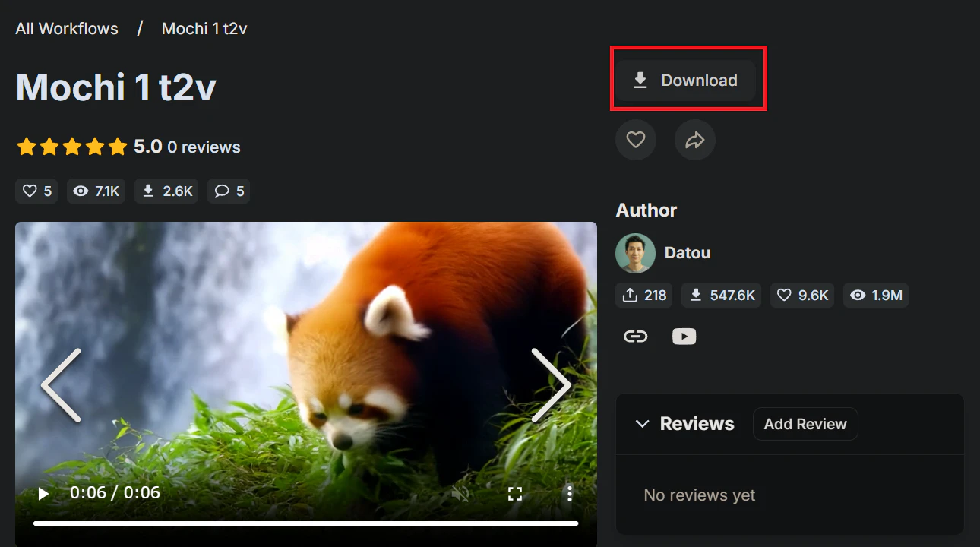Image resolution: width=980 pixels, height=547 pixels.
Task: Like the workflow with the heart button
Action: tap(636, 140)
